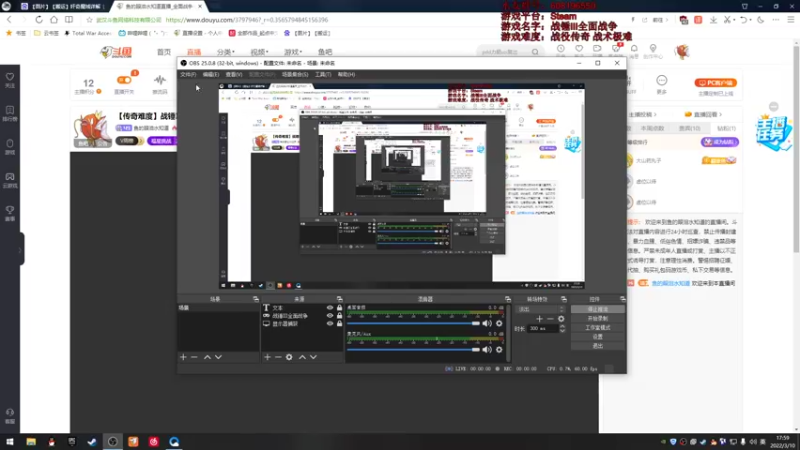Viewport: 800px width, 450px height.
Task: Toggle visibility of the 文本 source
Action: click(330, 308)
